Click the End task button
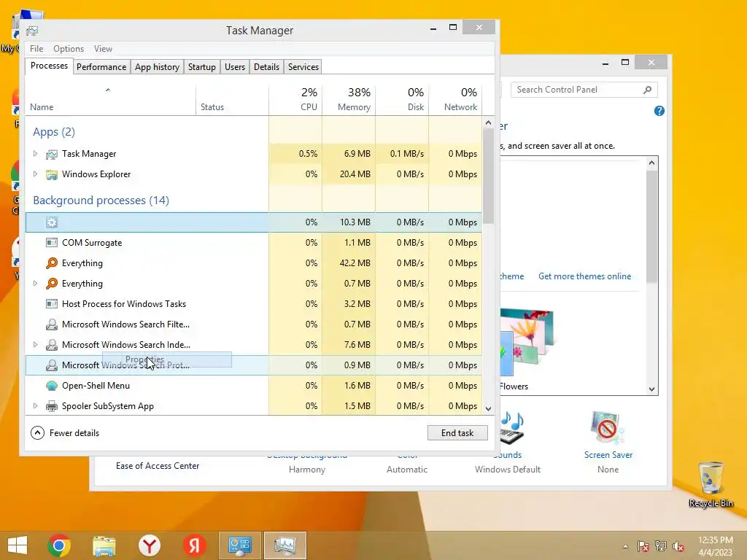The height and width of the screenshot is (560, 747). pyautogui.click(x=457, y=433)
